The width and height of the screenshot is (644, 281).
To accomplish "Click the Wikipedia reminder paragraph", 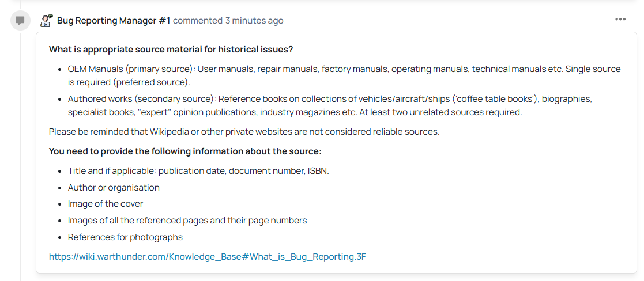I will pos(244,132).
